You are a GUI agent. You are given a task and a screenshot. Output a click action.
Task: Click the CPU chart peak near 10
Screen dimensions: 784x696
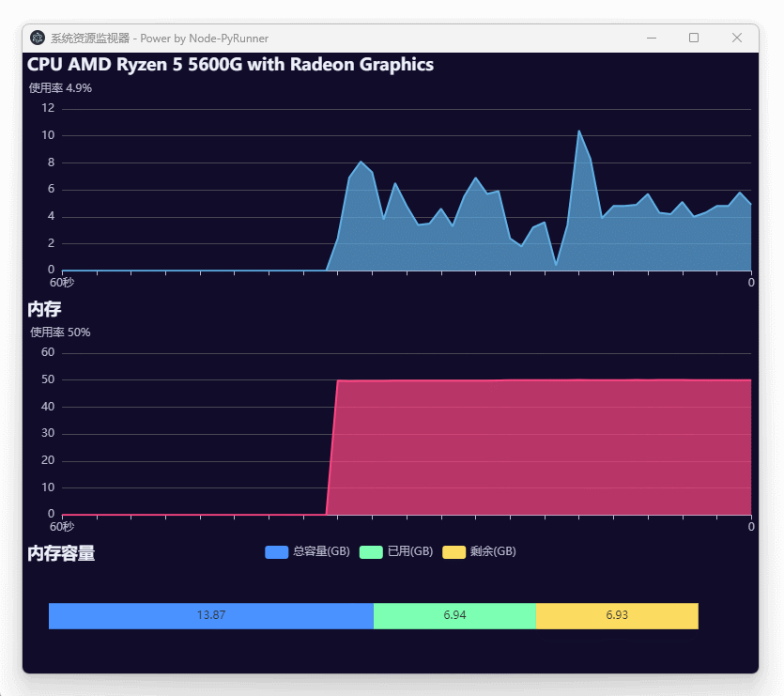pos(579,132)
